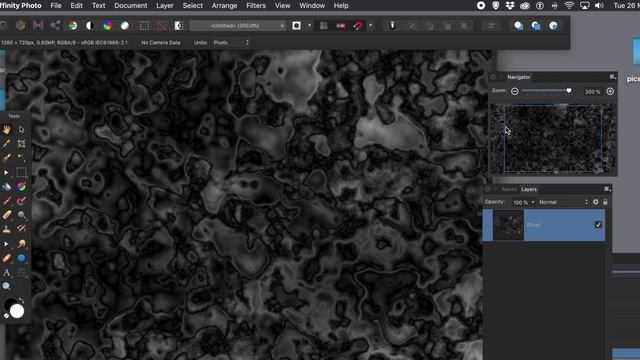Select the Crop tool

pos(21,143)
